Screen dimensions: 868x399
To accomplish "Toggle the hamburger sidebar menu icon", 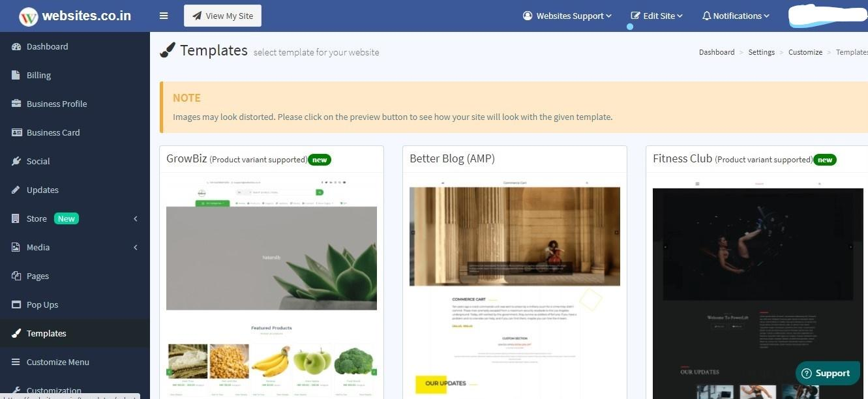I will (164, 16).
